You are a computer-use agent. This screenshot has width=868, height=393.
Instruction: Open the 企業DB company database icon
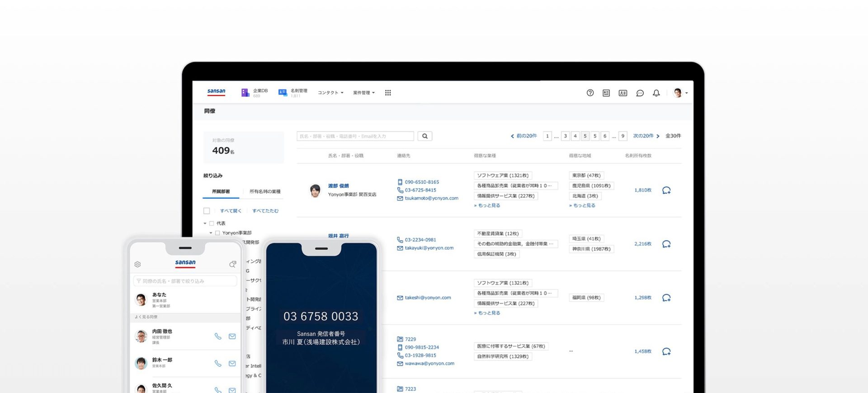[x=245, y=93]
